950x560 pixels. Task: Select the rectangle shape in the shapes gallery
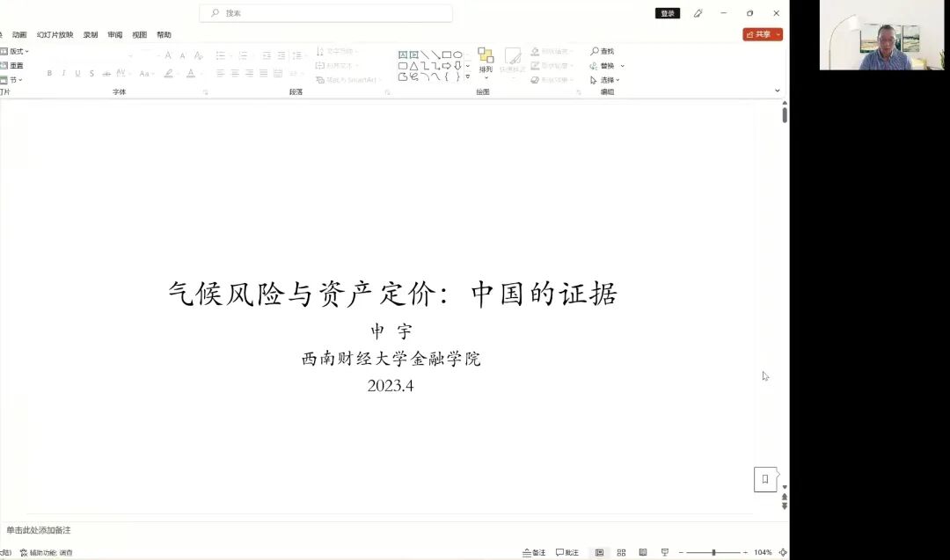click(446, 54)
